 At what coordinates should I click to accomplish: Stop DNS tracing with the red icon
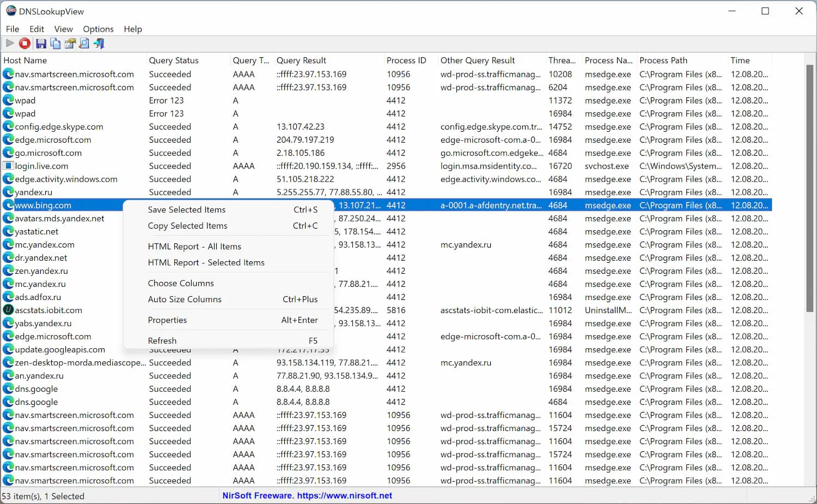pos(25,44)
